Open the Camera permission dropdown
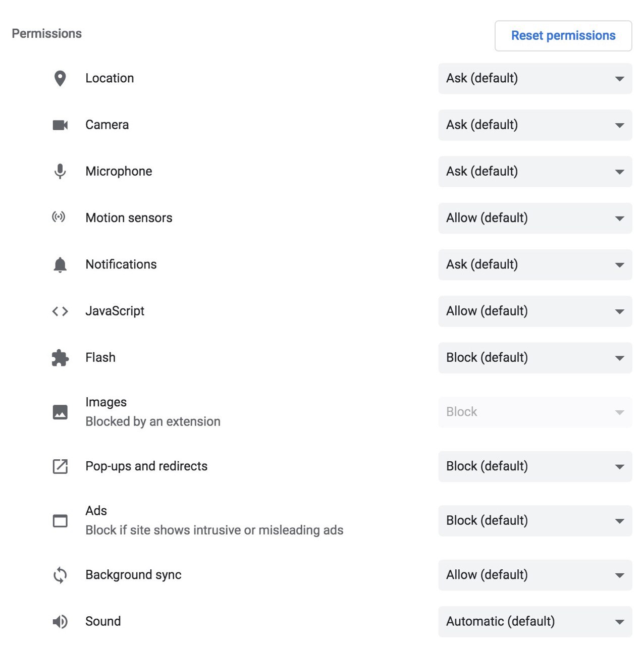Screen dimensions: 644x646 535,125
